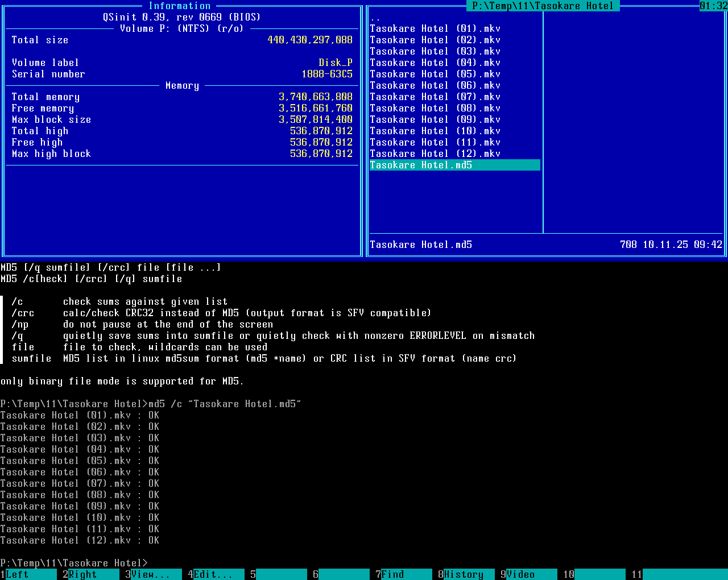Click the panel path title P:\Temp\11\Tasokare Hotel
Image resolution: width=728 pixels, height=580 pixels.
coord(543,6)
